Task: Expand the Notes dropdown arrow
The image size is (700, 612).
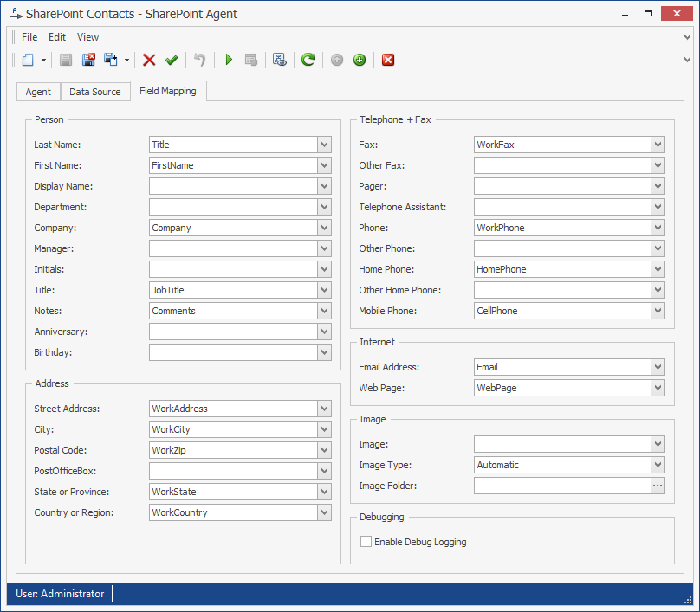Action: coord(325,311)
